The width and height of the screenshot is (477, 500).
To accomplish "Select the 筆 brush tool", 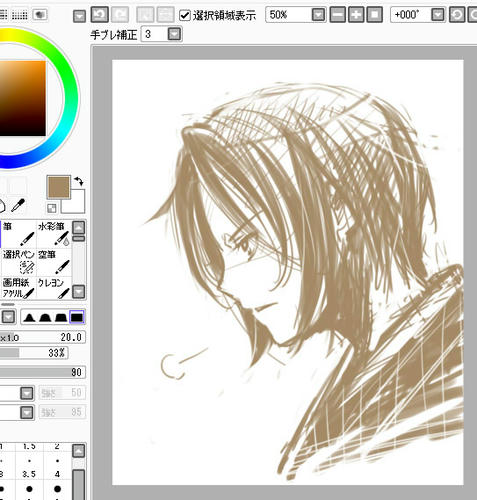I will click(18, 234).
